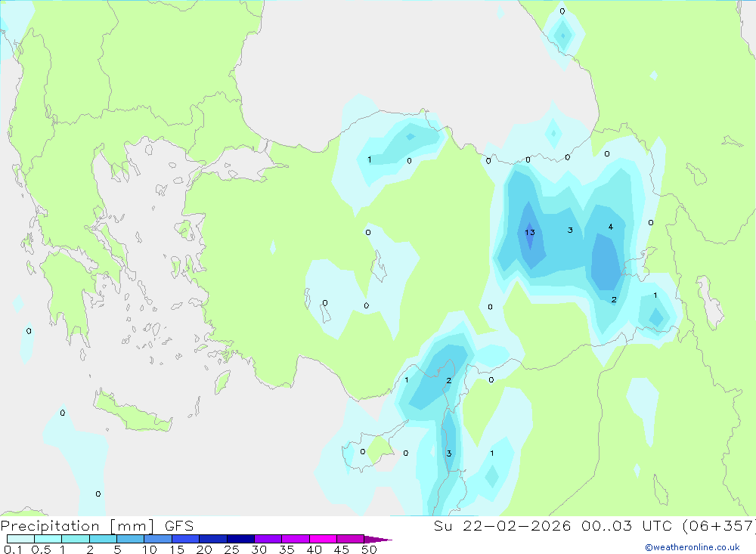Pick the 5–10 mm light blue legend swatch

pyautogui.click(x=131, y=539)
